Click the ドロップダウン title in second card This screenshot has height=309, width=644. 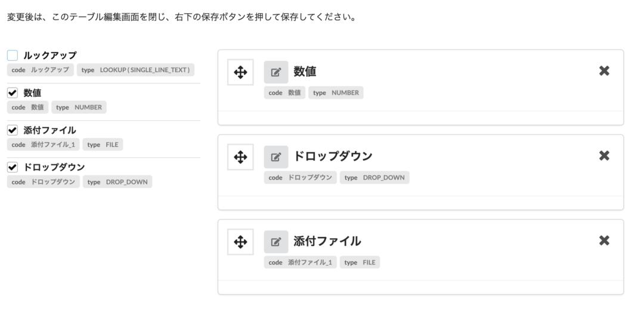coord(333,157)
